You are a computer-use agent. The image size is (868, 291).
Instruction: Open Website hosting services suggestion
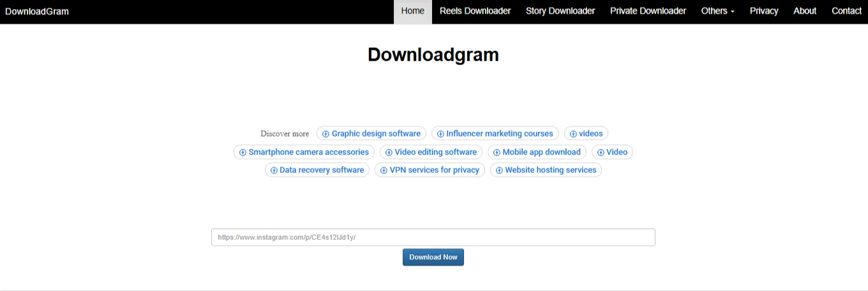point(546,170)
